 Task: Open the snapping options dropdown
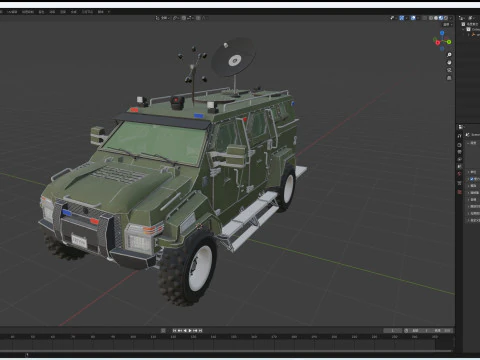click(x=190, y=18)
